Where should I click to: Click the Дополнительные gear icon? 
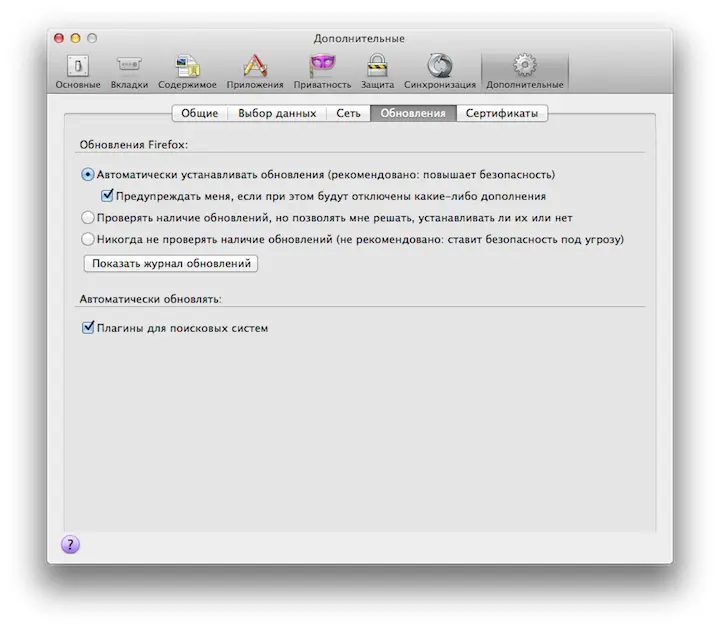pos(524,67)
